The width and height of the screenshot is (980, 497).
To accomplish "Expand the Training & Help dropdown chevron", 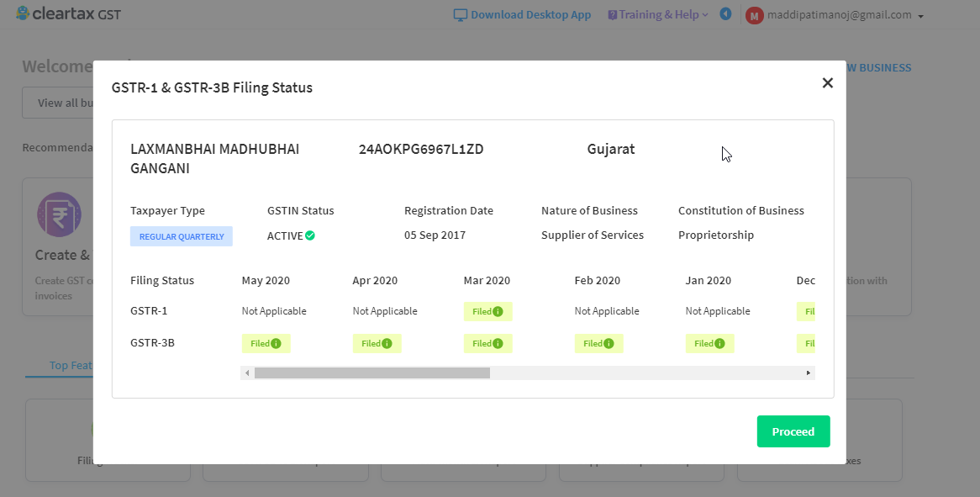I will [705, 14].
